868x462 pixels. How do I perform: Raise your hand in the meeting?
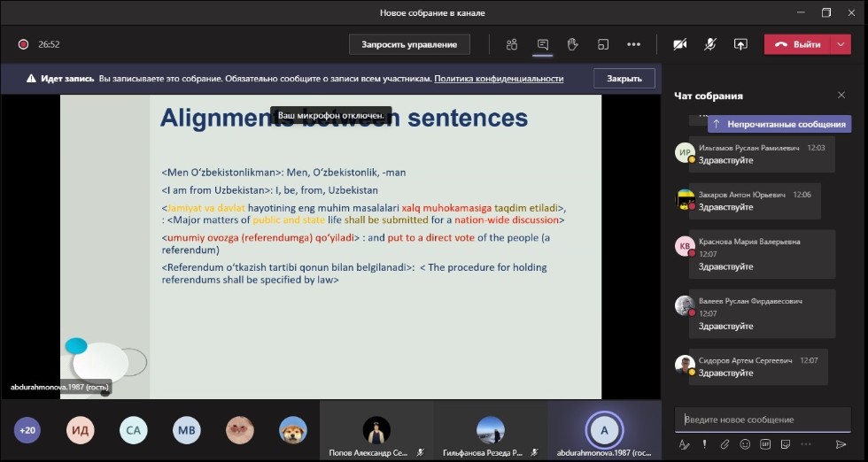573,44
